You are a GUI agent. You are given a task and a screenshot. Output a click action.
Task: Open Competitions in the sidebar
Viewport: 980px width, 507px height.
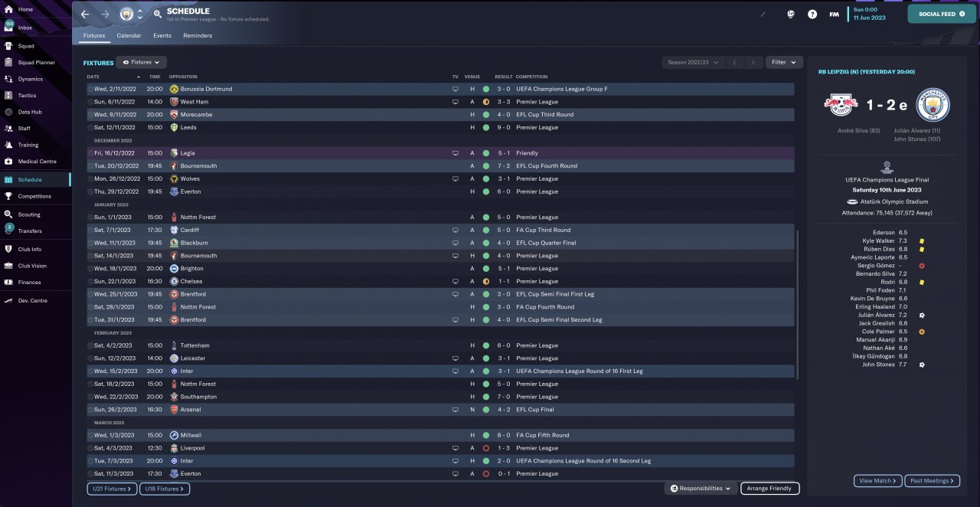pos(34,196)
